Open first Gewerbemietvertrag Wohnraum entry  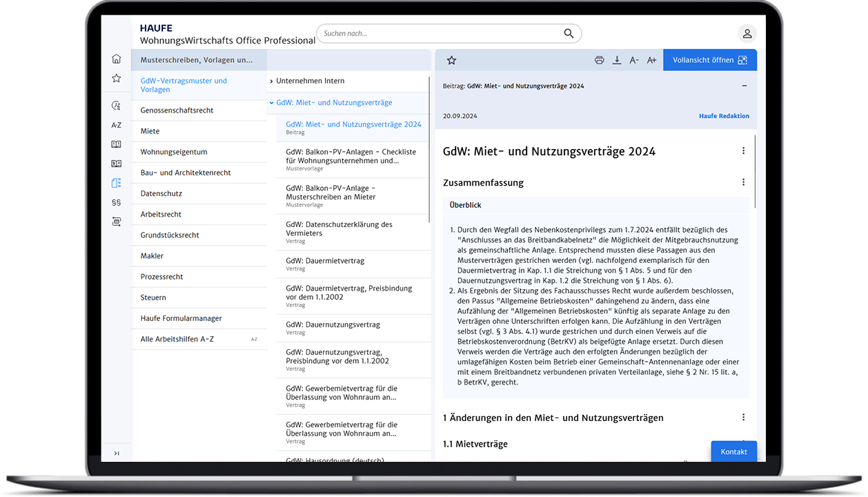click(x=353, y=396)
